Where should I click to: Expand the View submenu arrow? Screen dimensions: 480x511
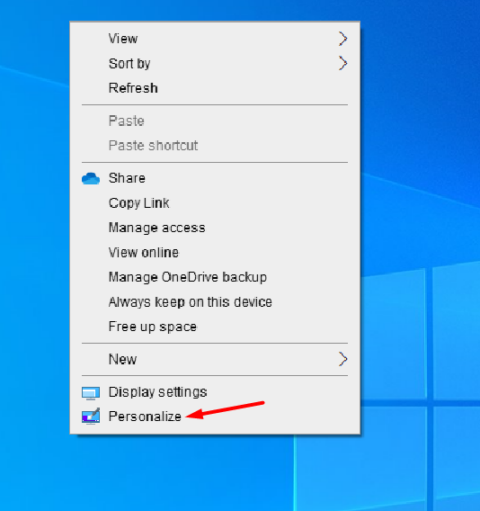click(343, 39)
